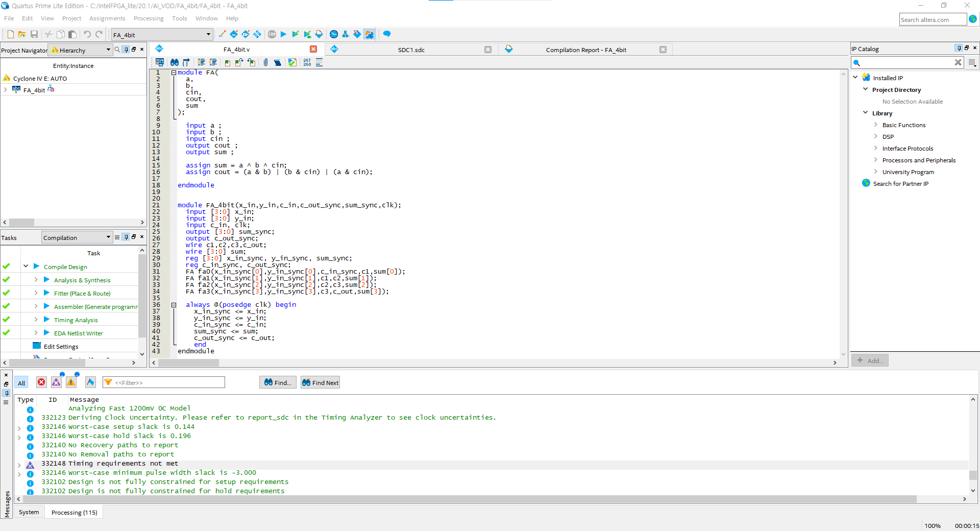Open the Tools menu
980x531 pixels.
pyautogui.click(x=179, y=18)
